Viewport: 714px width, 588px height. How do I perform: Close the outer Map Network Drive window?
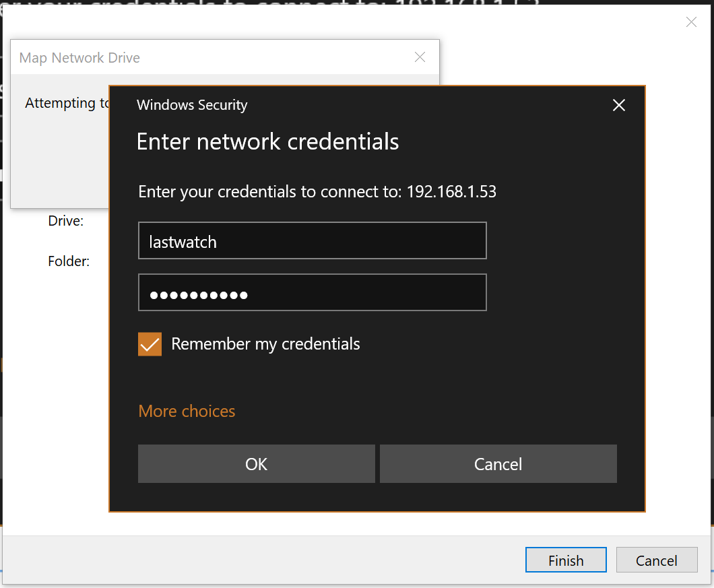(691, 22)
